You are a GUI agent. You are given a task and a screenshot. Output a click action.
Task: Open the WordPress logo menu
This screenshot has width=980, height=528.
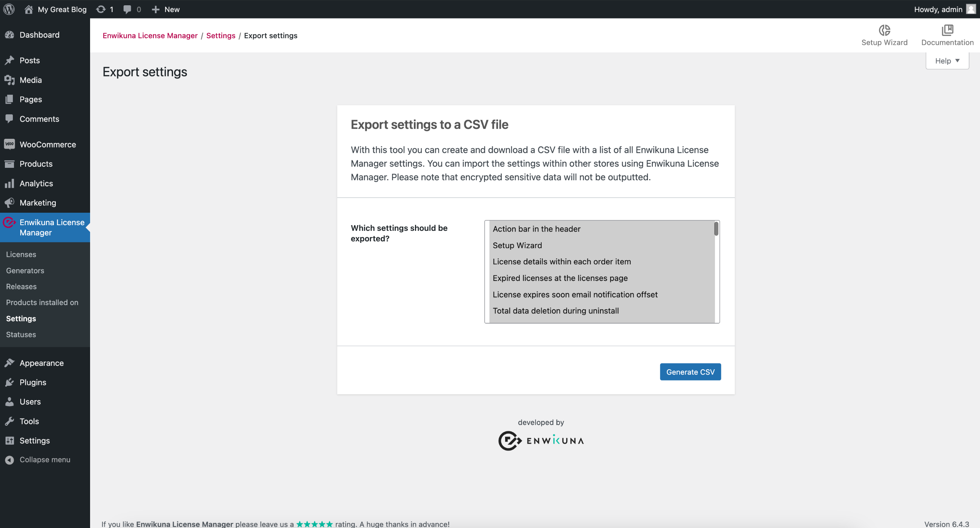click(x=9, y=9)
